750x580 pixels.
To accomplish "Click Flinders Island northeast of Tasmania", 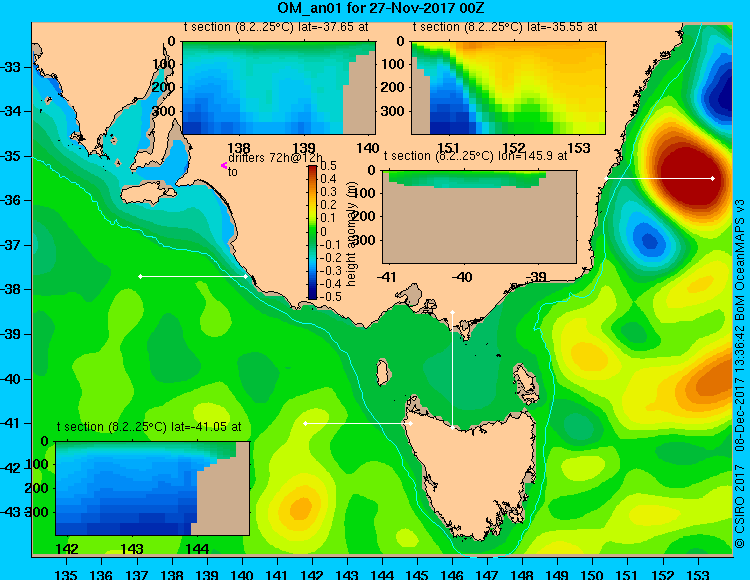I will [524, 380].
